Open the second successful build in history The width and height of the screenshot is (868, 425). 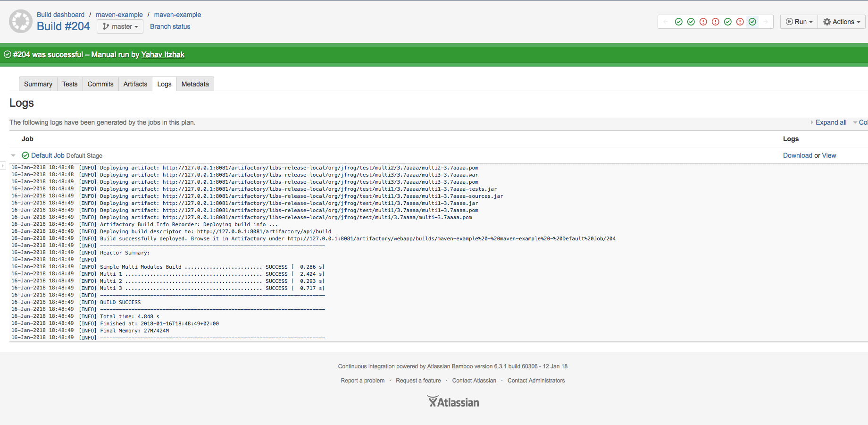coord(691,22)
